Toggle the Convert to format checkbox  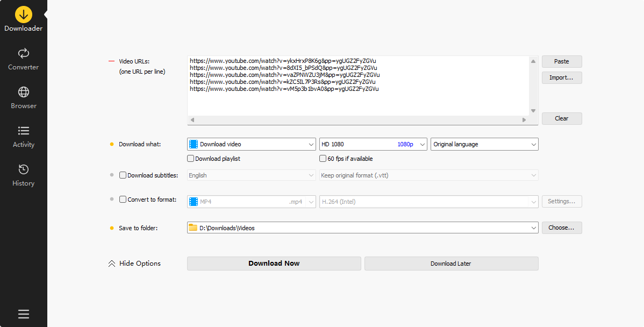[123, 200]
